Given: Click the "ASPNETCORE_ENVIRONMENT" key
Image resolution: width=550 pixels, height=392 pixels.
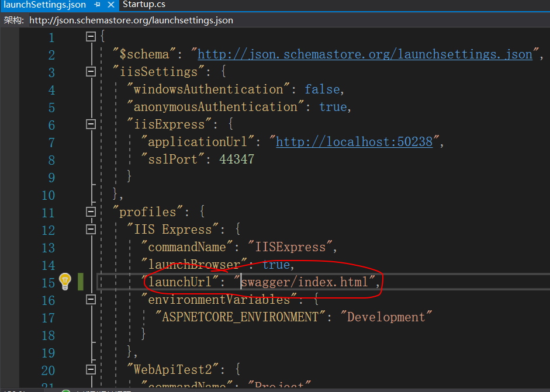Looking at the screenshot, I should coord(240,317).
